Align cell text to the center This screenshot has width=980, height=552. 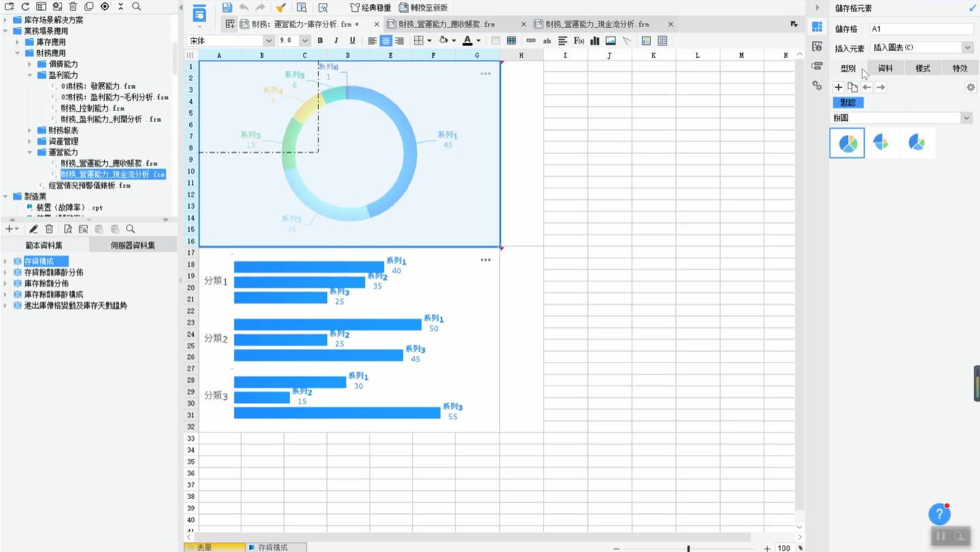tap(386, 41)
